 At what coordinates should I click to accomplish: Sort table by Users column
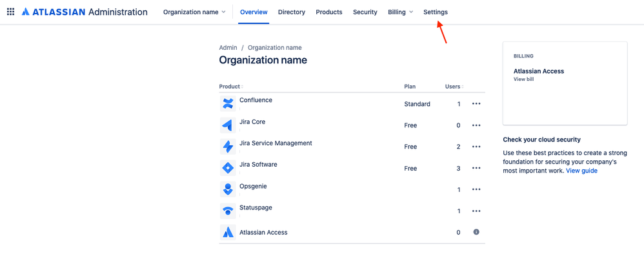click(x=455, y=87)
